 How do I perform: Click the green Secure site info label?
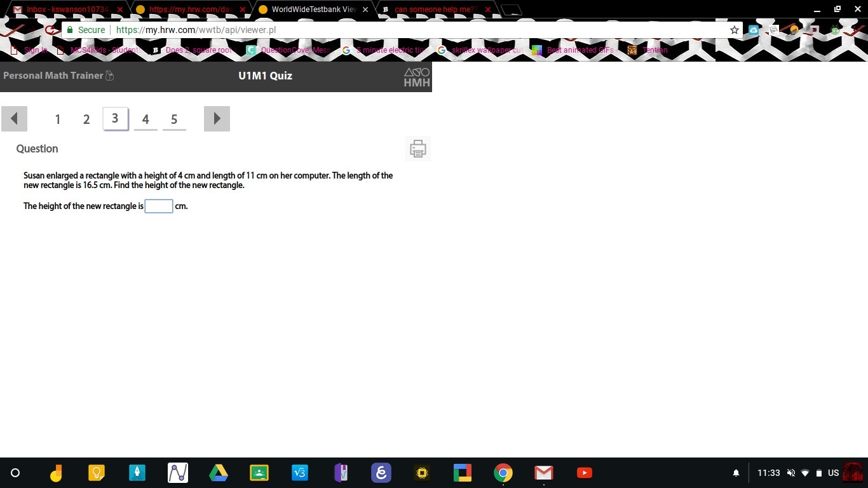(x=86, y=30)
